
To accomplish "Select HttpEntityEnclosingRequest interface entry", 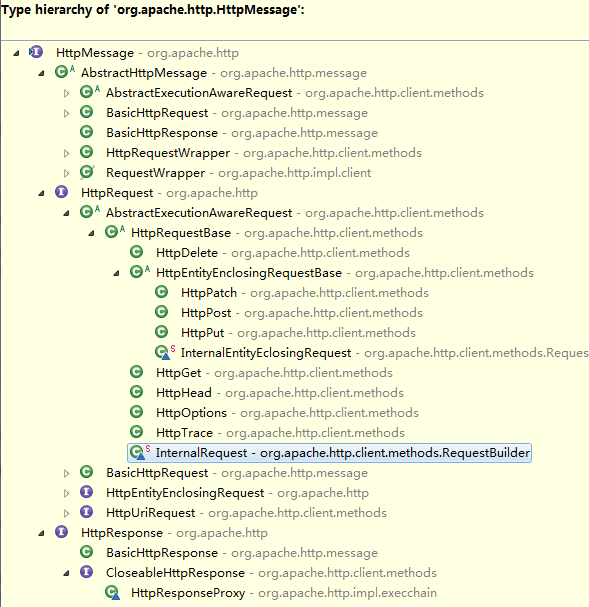I will (x=185, y=492).
